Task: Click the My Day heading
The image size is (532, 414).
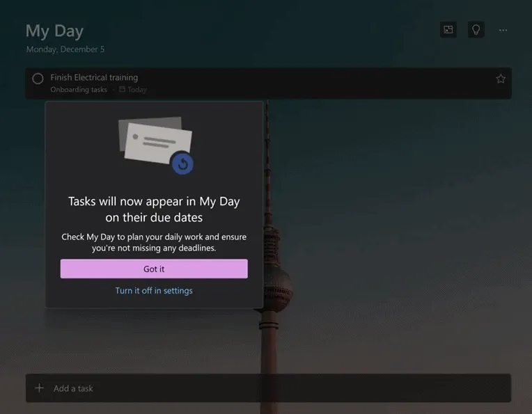Action: tap(54, 31)
